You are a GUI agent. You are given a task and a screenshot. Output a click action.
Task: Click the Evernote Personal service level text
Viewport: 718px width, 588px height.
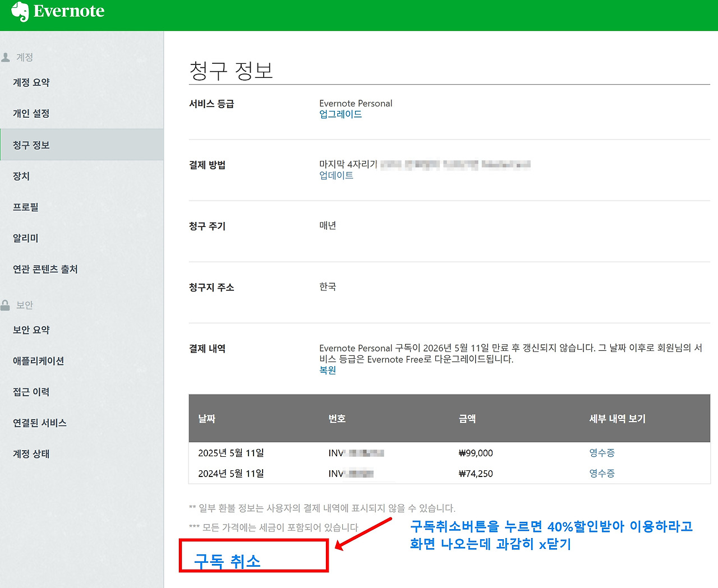click(x=356, y=104)
